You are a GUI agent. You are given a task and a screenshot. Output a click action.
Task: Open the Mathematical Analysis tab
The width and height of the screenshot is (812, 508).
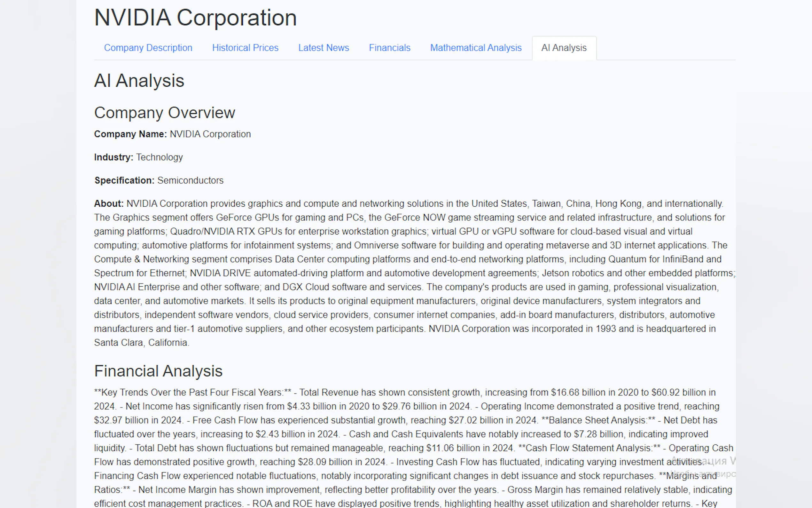(x=476, y=48)
